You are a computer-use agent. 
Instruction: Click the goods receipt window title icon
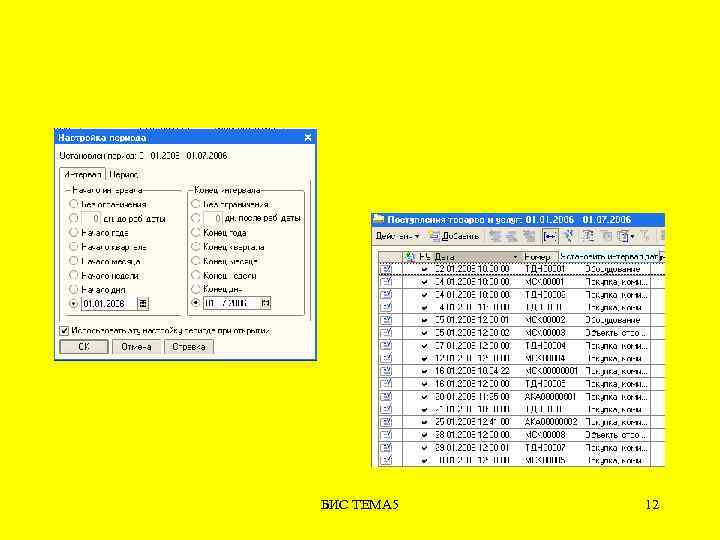pyautogui.click(x=378, y=219)
